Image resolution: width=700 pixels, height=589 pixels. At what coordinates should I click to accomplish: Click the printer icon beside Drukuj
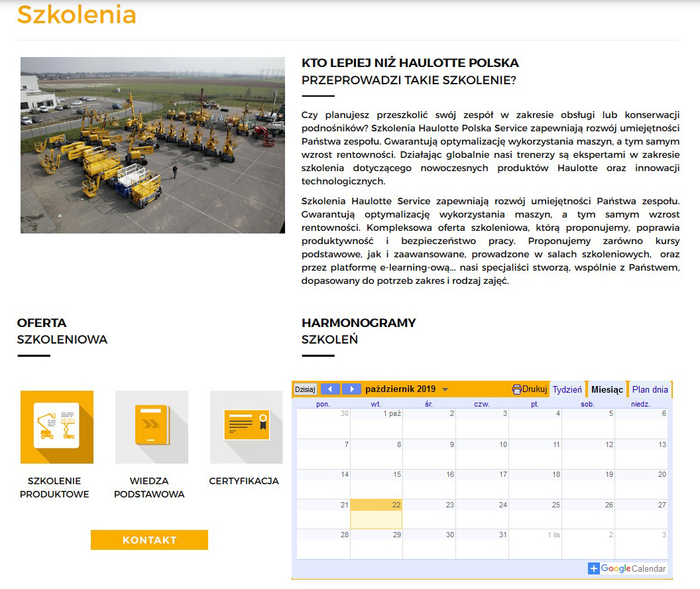tap(516, 389)
